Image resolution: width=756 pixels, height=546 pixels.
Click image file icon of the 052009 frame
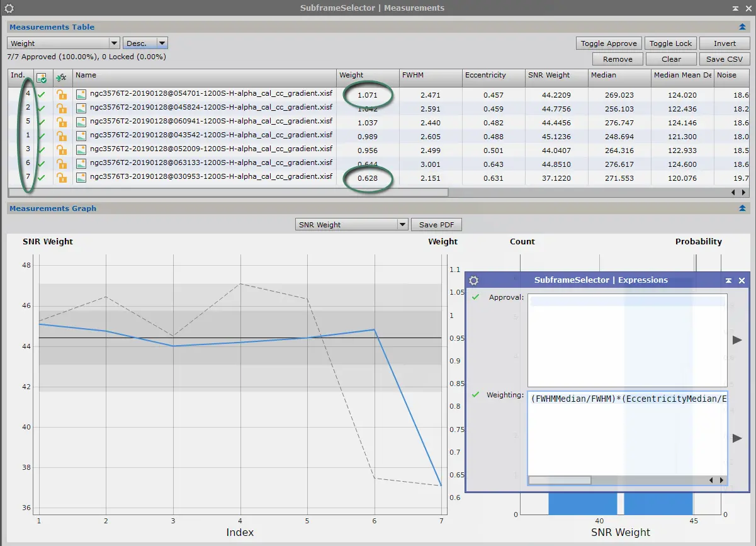(81, 150)
